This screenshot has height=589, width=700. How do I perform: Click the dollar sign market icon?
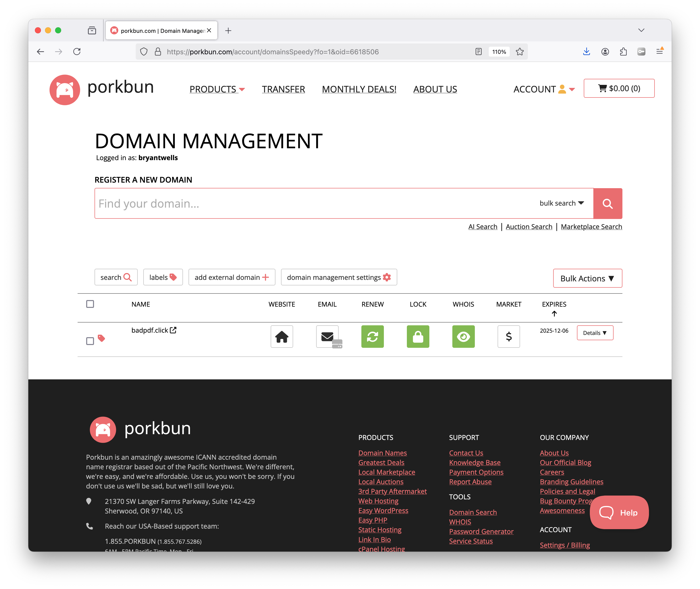[x=508, y=337]
